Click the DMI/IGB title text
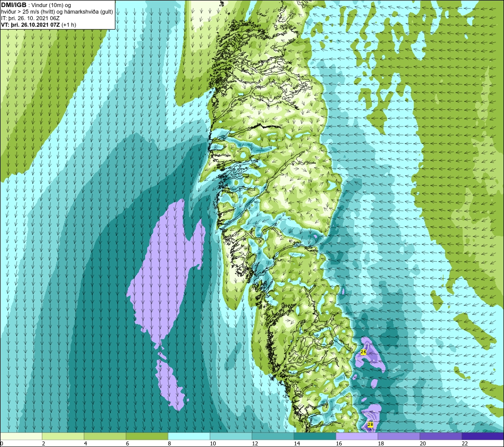Viewport: 504px width, 447px height. pos(14,5)
